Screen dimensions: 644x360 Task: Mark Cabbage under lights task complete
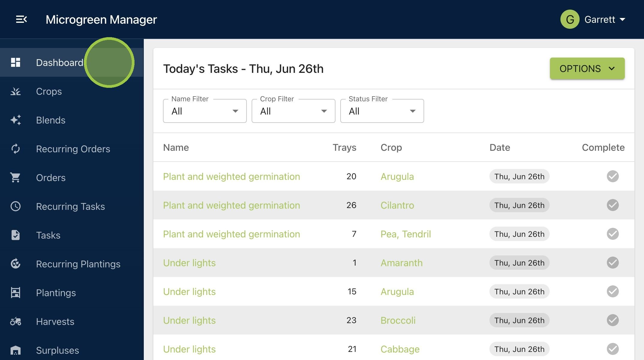[x=613, y=349]
